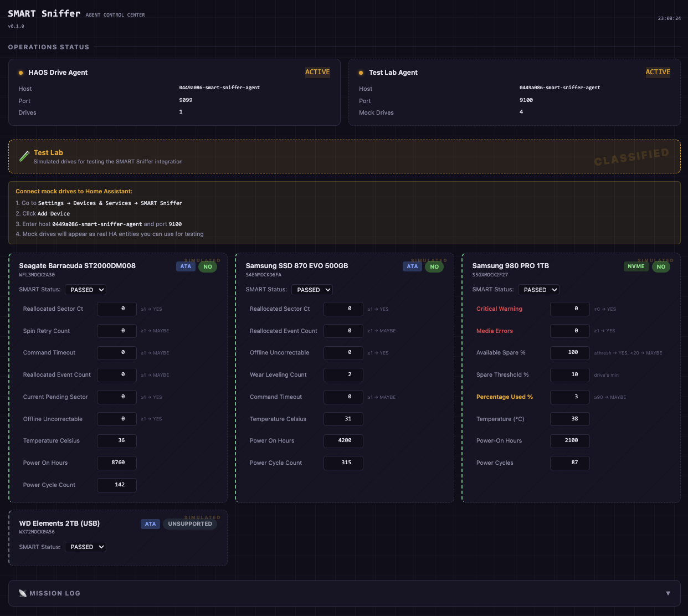Image resolution: width=688 pixels, height=616 pixels.
Task: Click Test Lab Agent Mock Drives value 4
Action: point(521,112)
